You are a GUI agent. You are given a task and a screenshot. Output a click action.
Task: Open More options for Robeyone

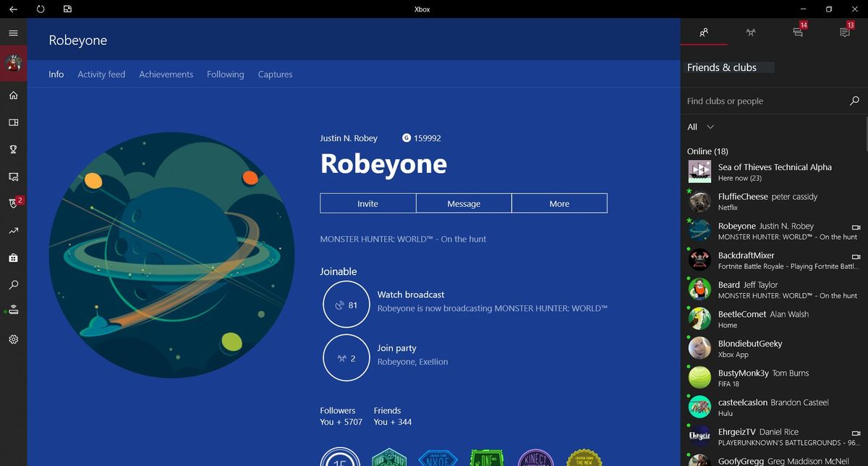click(559, 203)
